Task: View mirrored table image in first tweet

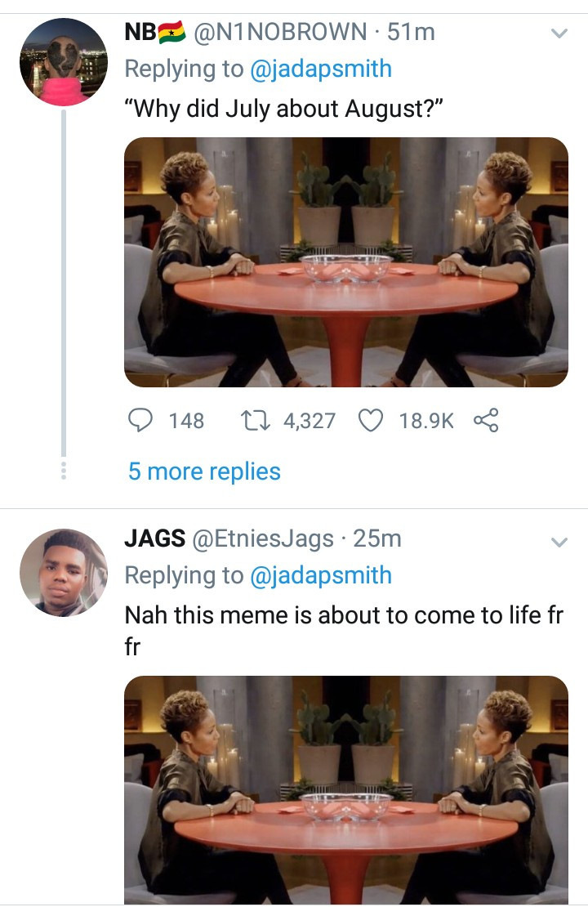Action: pyautogui.click(x=346, y=261)
